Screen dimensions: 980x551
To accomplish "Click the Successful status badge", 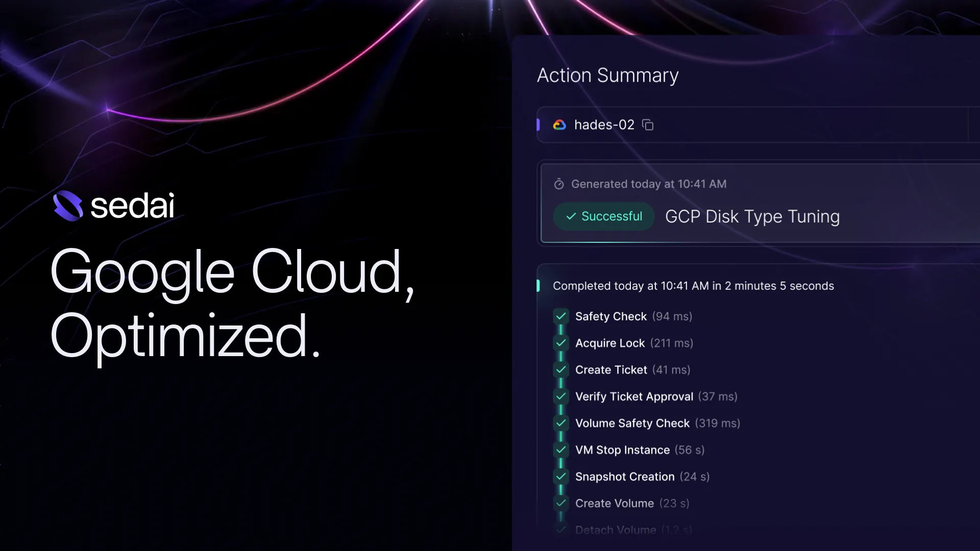I will click(x=604, y=216).
